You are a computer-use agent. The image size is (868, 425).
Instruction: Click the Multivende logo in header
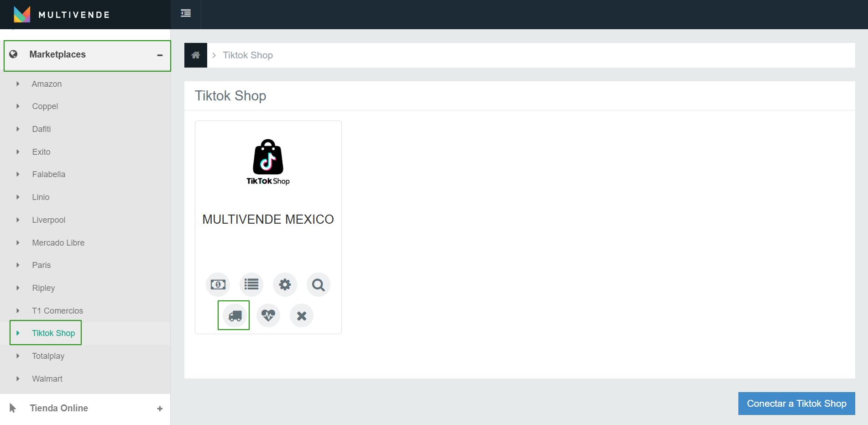62,15
